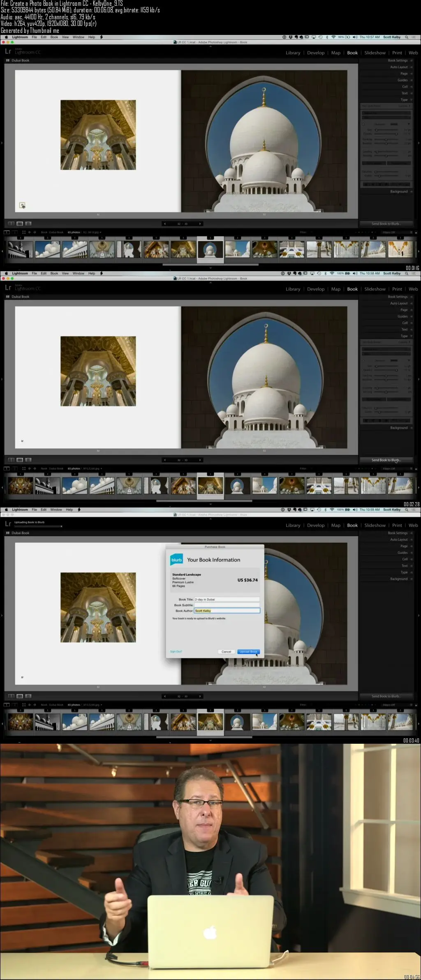Toggle Single Page View icon in 10:59 AM frame
Image resolution: width=421 pixels, height=980 pixels.
point(28,696)
